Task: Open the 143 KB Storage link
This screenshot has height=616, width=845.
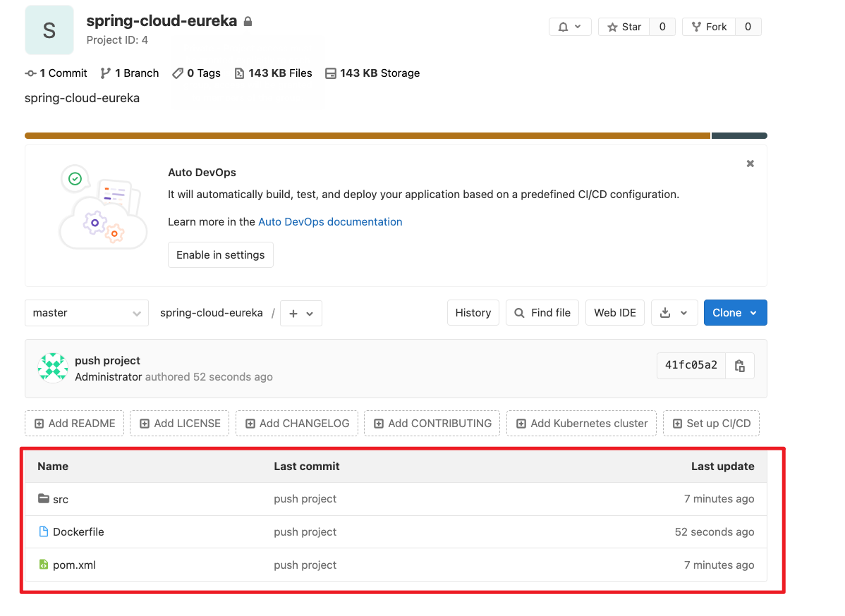Action: pyautogui.click(x=372, y=73)
